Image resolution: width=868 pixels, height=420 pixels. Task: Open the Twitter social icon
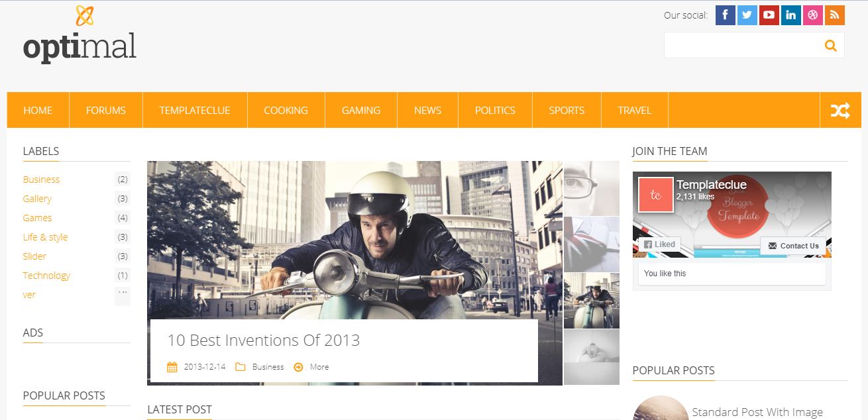click(747, 15)
